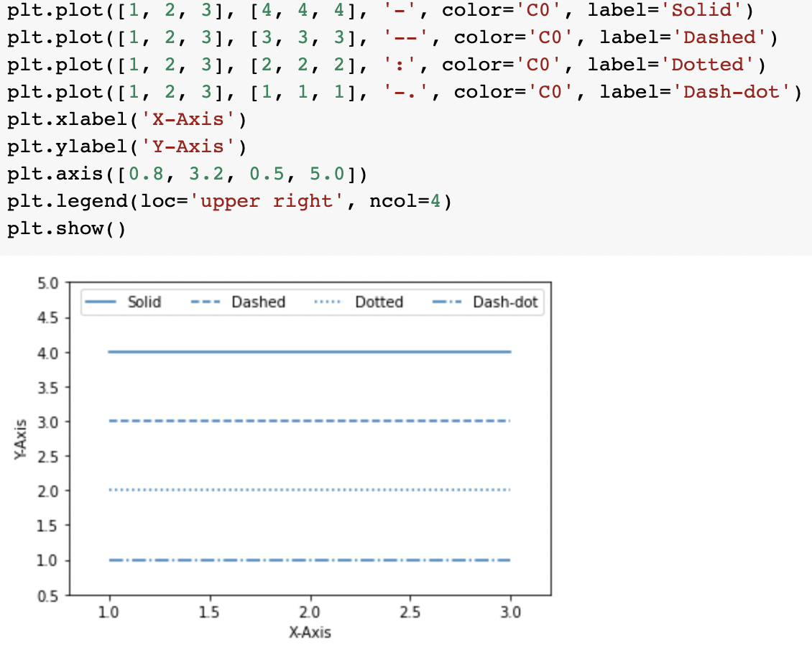The image size is (812, 655).
Task: Click the 4.5 tick label on y-axis
Action: [x=48, y=317]
